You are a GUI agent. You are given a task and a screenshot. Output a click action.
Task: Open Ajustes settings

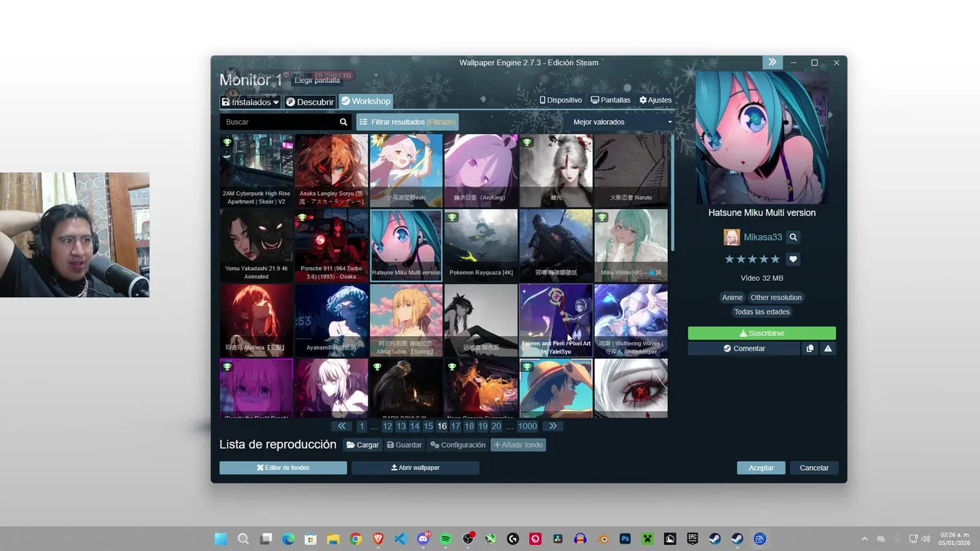coord(655,100)
